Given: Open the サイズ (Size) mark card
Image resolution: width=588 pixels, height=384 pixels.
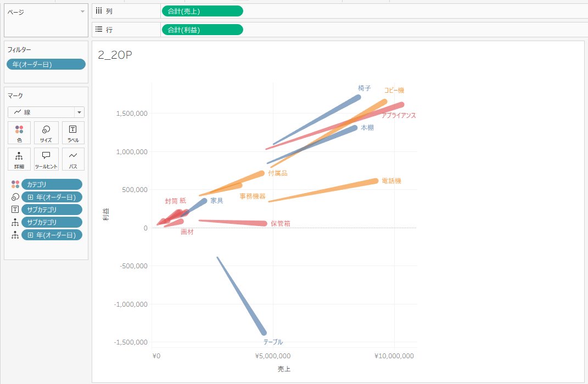Looking at the screenshot, I should tap(46, 133).
